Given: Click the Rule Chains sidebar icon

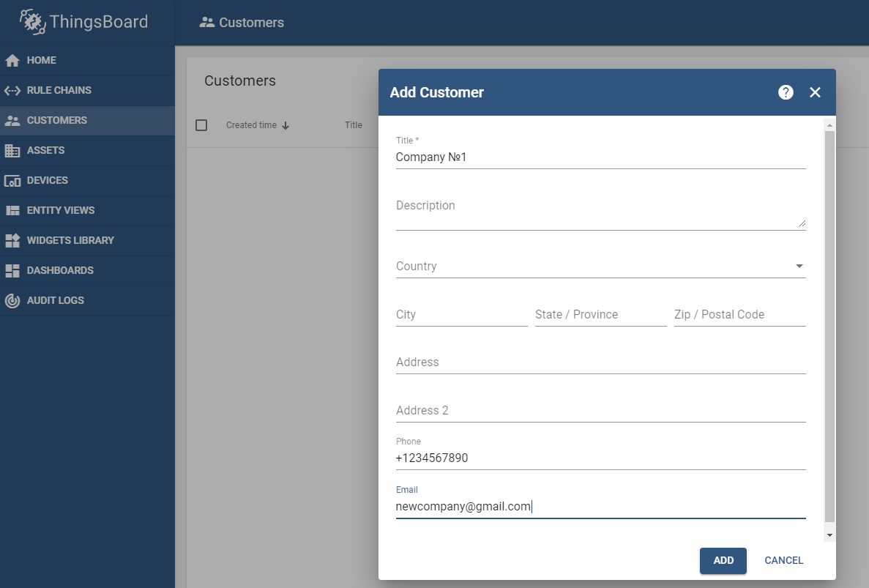Looking at the screenshot, I should (x=12, y=91).
